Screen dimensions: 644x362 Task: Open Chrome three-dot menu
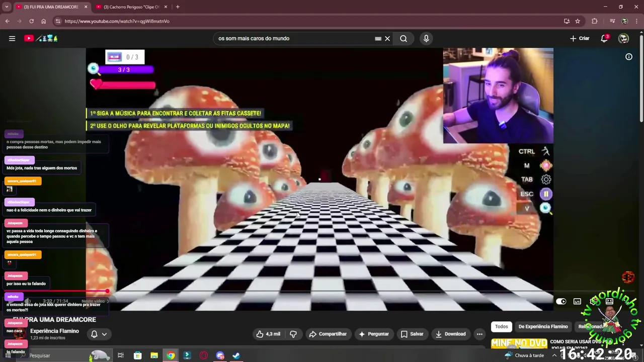point(637,21)
